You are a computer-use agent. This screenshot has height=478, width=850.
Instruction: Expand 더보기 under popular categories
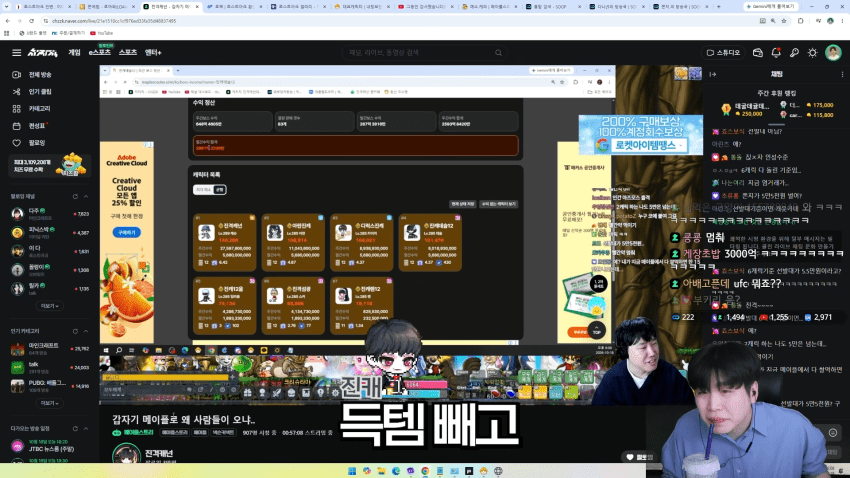(x=49, y=403)
